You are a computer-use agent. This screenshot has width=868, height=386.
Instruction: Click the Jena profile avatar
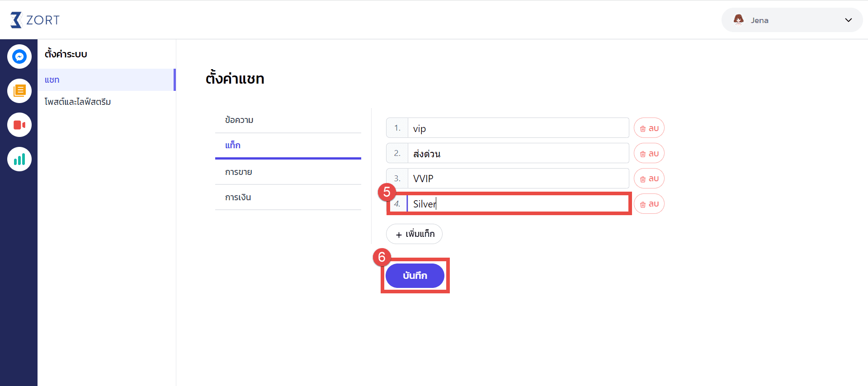pyautogui.click(x=739, y=19)
